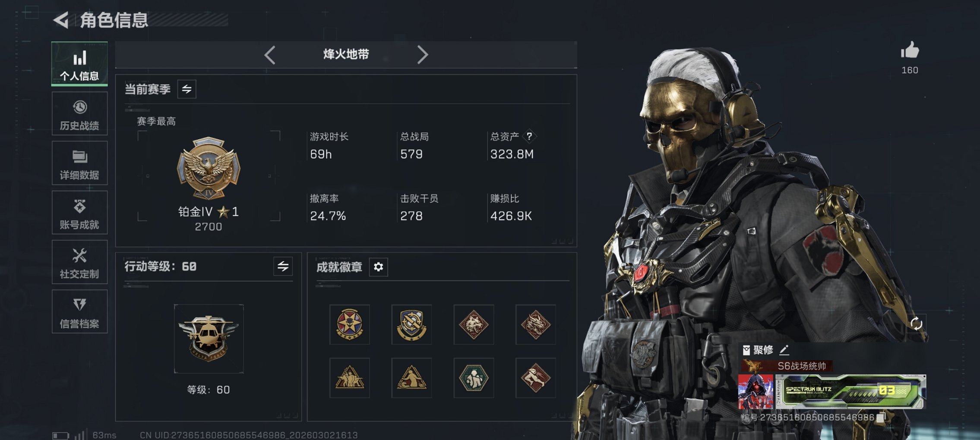Go back using the arrow beside 角色信息
The image size is (980, 440).
pos(61,20)
